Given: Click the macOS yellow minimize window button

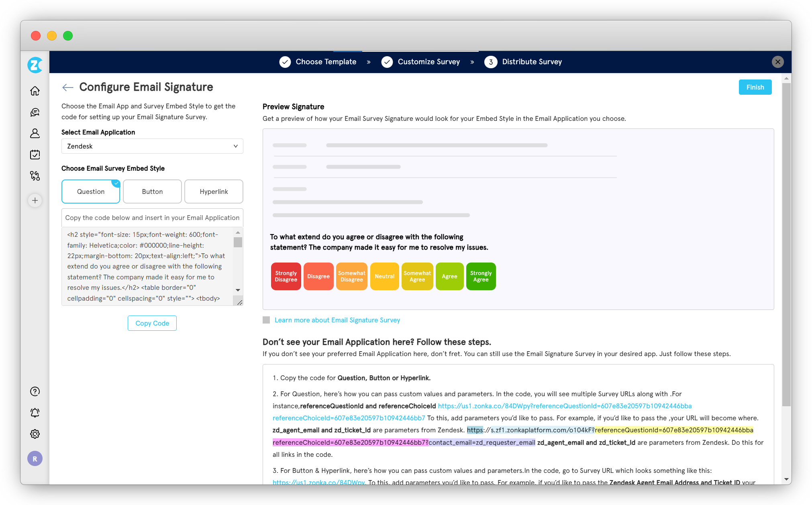Looking at the screenshot, I should [x=52, y=36].
